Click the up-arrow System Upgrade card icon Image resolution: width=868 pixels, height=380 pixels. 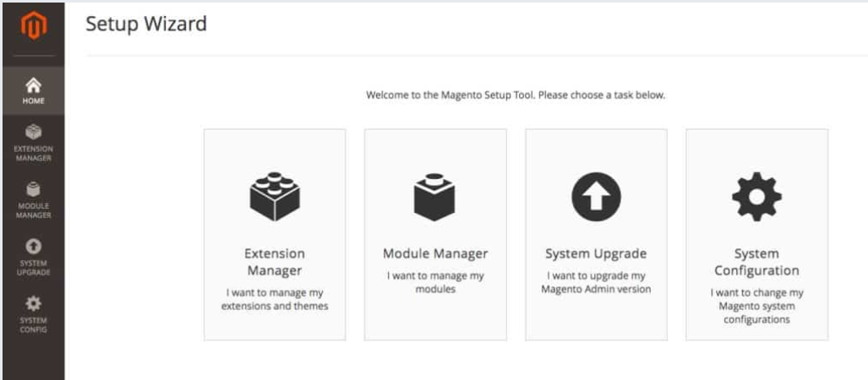[x=596, y=197]
